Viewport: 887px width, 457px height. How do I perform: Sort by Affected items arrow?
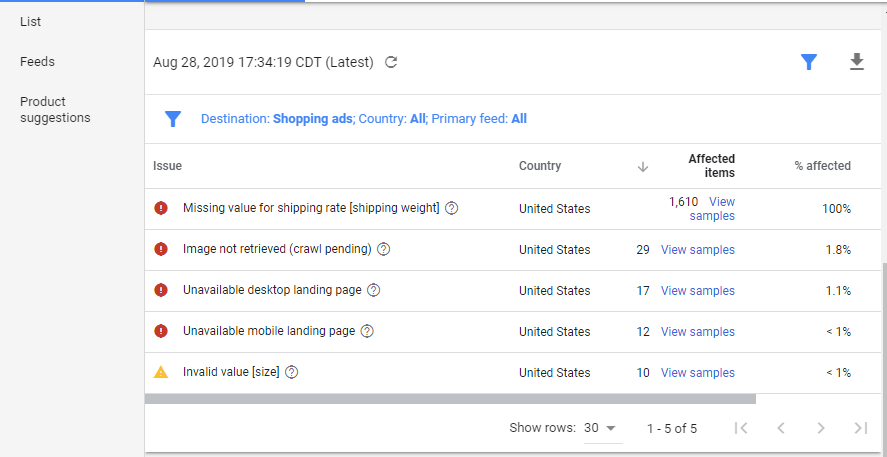[643, 167]
